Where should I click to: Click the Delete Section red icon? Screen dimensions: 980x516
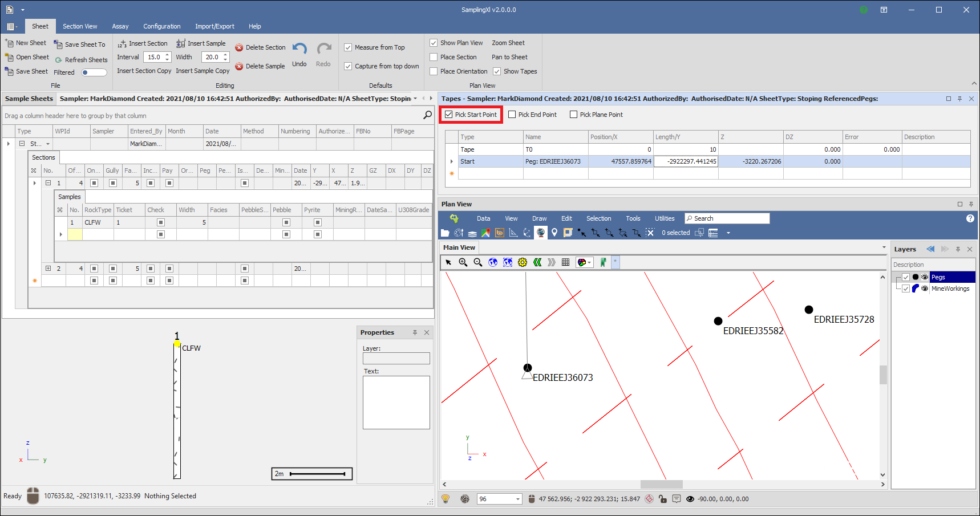[239, 48]
